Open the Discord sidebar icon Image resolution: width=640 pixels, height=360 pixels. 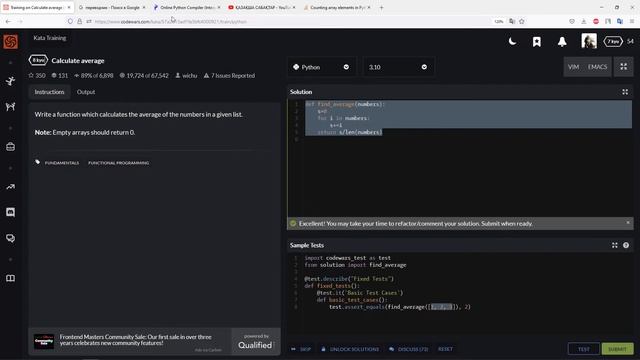[x=11, y=212]
